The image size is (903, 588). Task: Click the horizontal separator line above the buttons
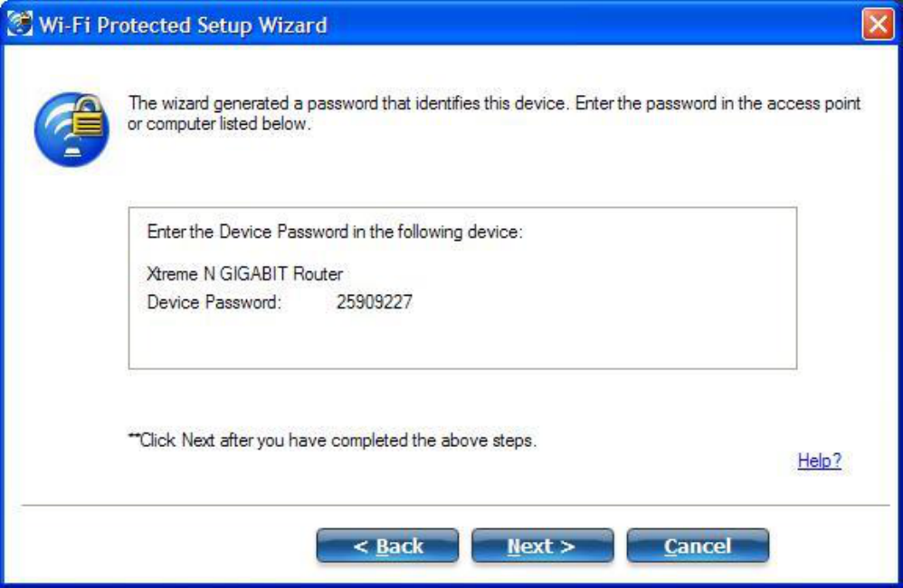pyautogui.click(x=455, y=506)
